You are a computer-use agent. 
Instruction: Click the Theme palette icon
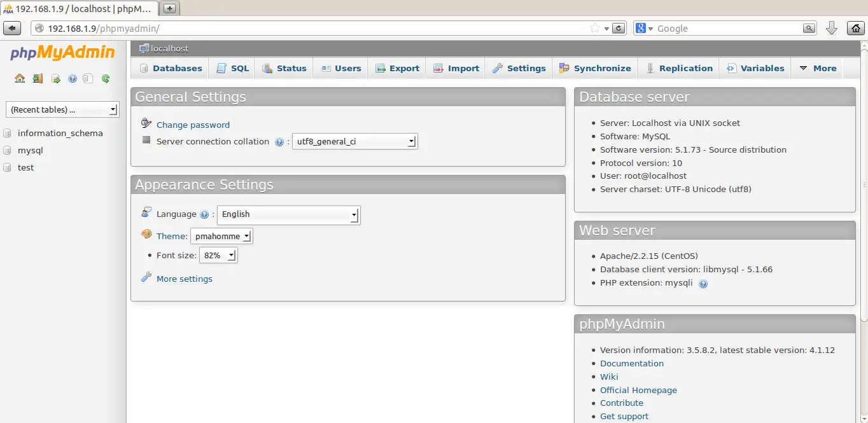tap(146, 235)
